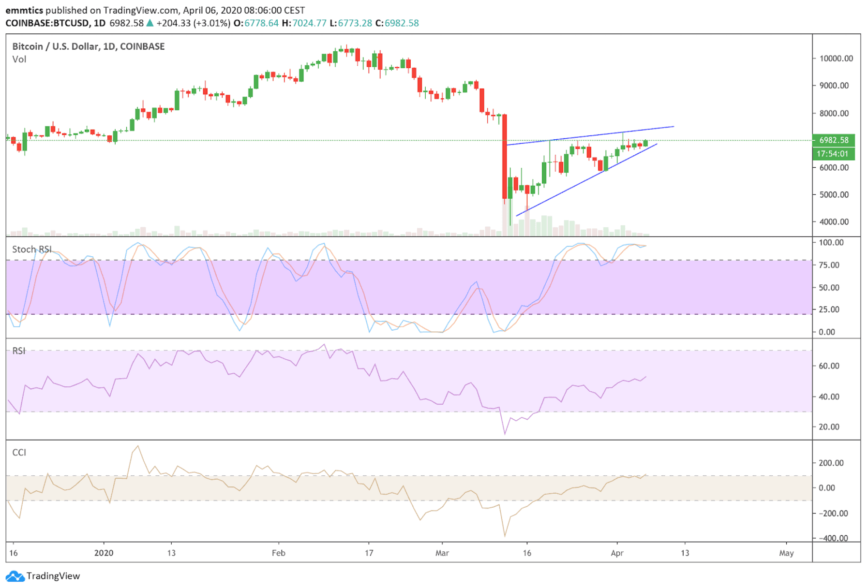Click the 8000.00 price axis label
Viewport: 868px width, 588px height.
pos(834,113)
